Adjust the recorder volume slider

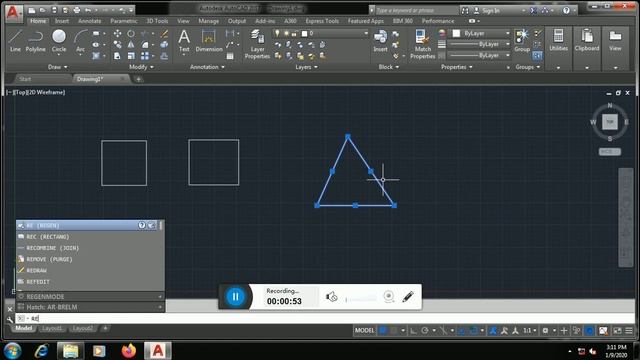(361, 299)
